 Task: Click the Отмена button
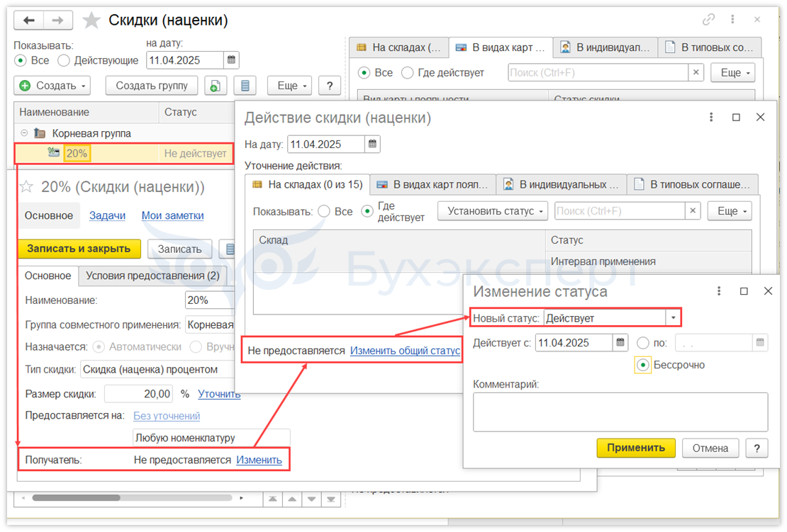pyautogui.click(x=710, y=448)
